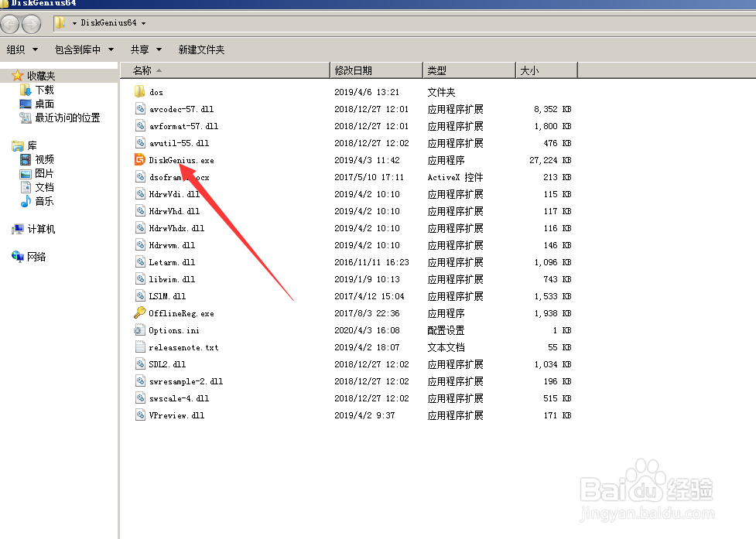Select the Options.ini gear file icon
The height and width of the screenshot is (539, 756).
(x=140, y=330)
